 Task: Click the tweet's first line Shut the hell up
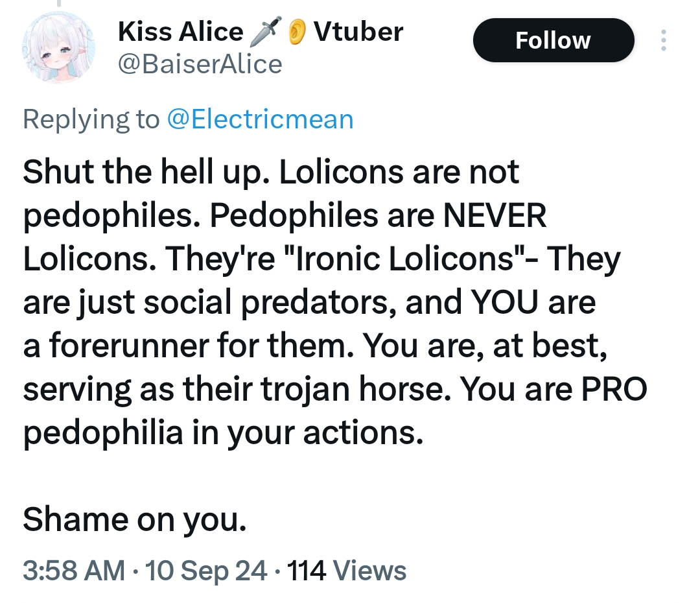click(146, 172)
